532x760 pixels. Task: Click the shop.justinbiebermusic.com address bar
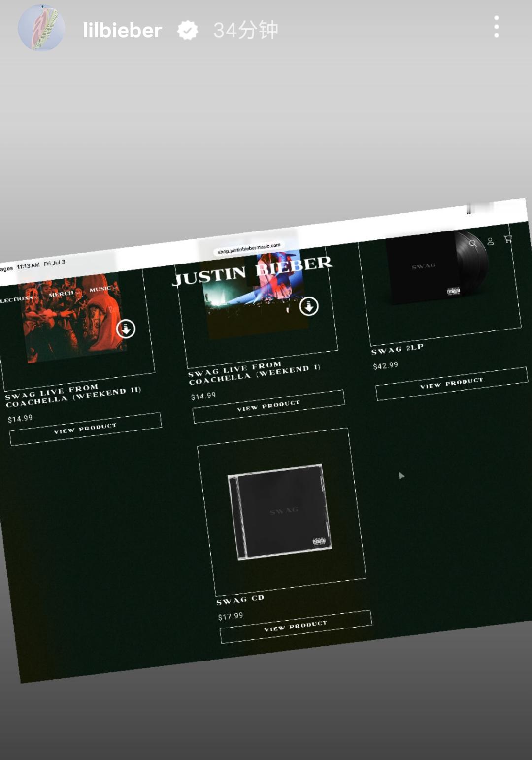[249, 248]
